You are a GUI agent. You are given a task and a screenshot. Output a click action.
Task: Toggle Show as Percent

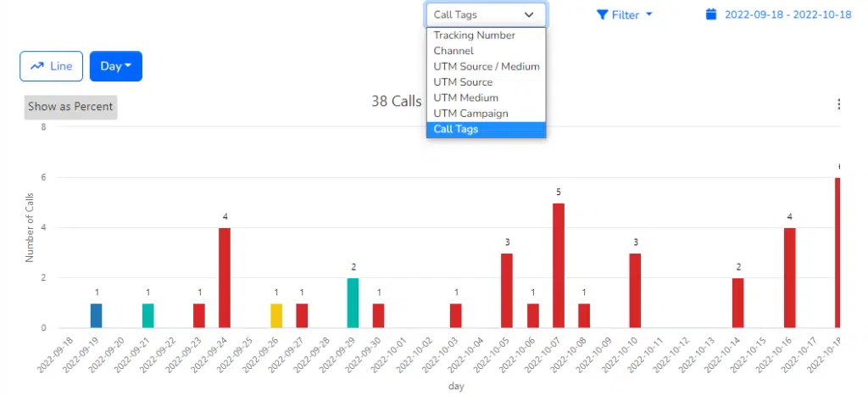point(70,107)
